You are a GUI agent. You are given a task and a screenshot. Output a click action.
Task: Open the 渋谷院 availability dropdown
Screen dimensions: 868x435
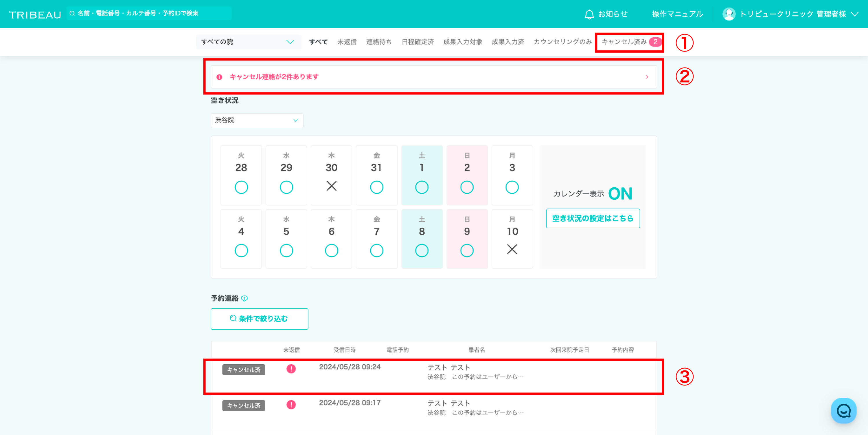click(x=257, y=120)
